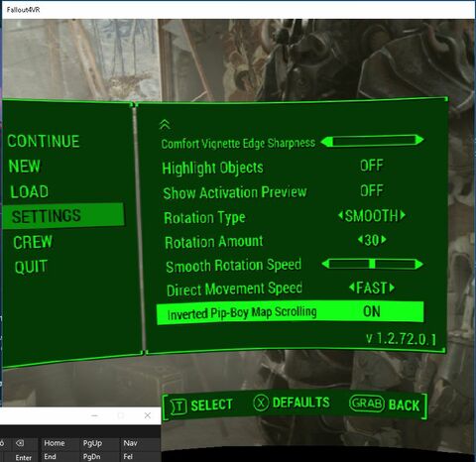Click the DEFAULTS prompt label
The width and height of the screenshot is (476, 462).
(300, 403)
